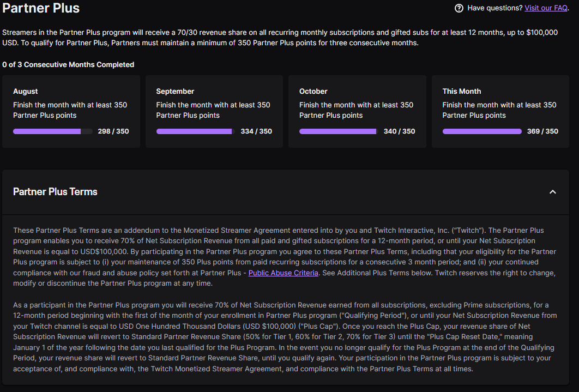Click the August progress bar
579x392 pixels.
click(53, 131)
